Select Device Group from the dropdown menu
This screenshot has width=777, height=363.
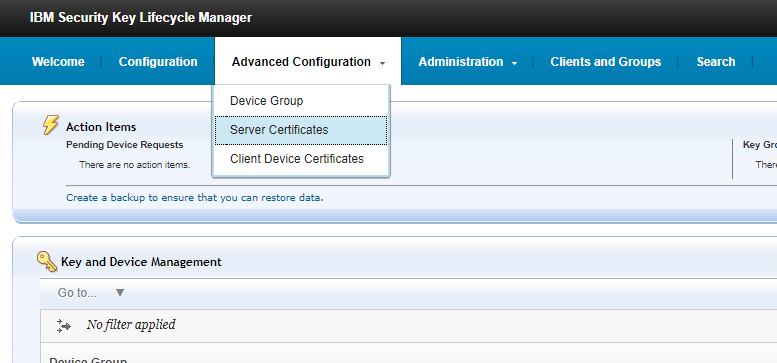click(301, 101)
